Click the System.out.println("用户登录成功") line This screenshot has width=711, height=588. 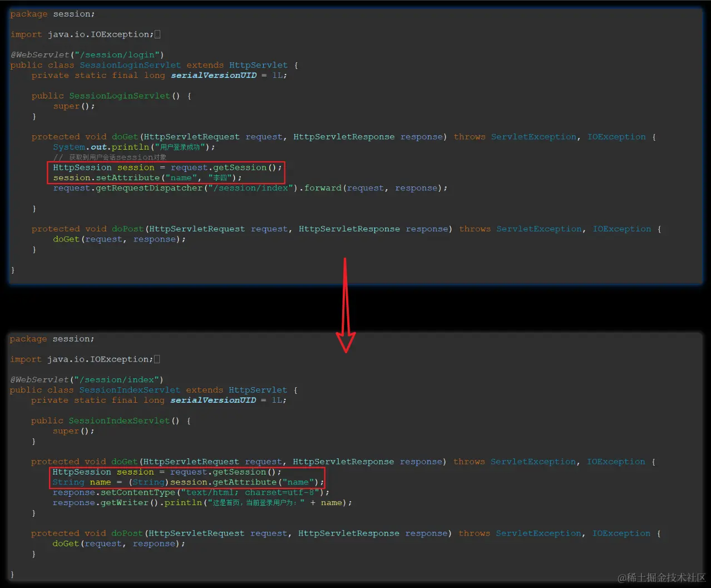[134, 147]
